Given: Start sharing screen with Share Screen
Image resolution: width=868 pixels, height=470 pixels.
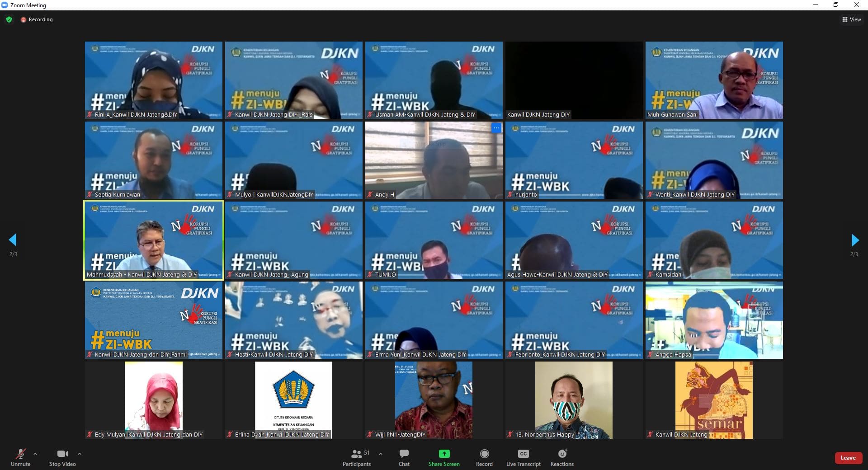Looking at the screenshot, I should [x=444, y=457].
